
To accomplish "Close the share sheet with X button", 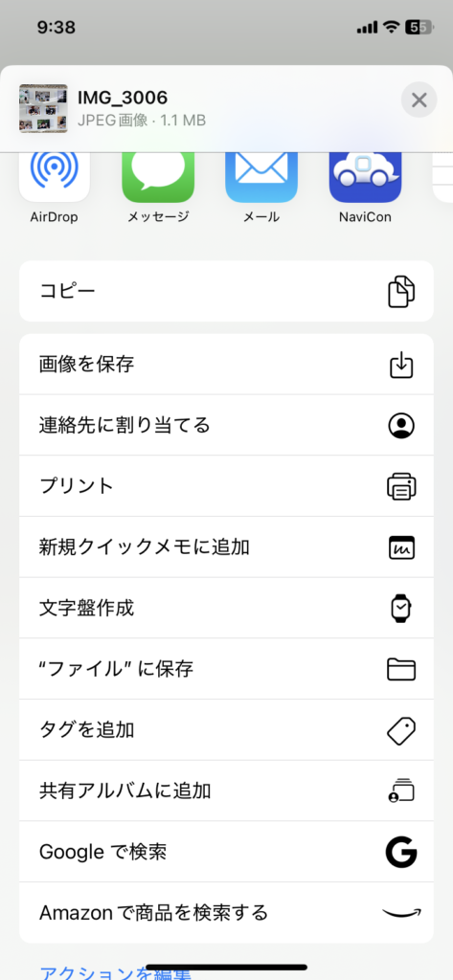I will coord(419,100).
